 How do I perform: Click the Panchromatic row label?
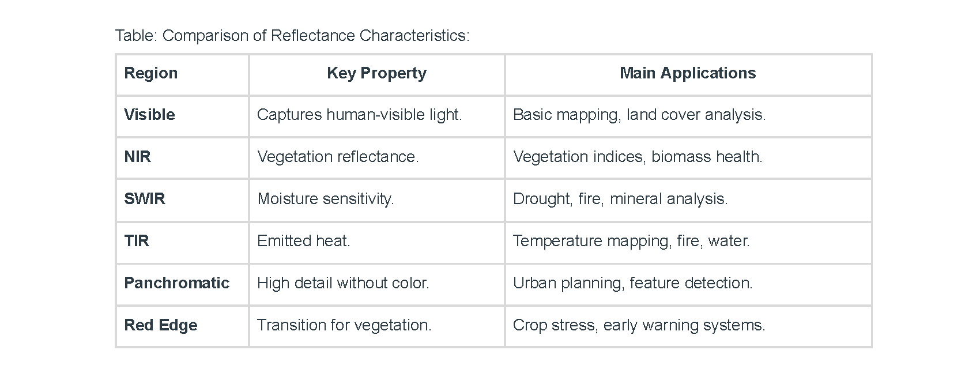(x=176, y=283)
